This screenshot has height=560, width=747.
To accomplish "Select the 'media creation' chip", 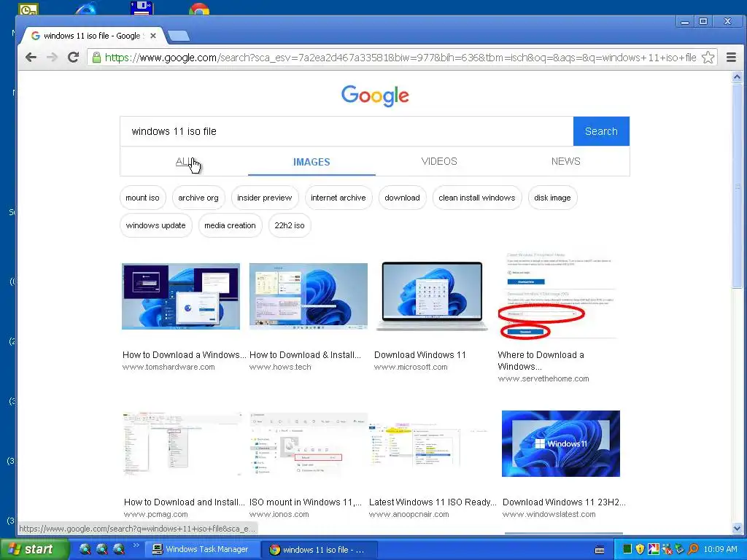I will 230,225.
